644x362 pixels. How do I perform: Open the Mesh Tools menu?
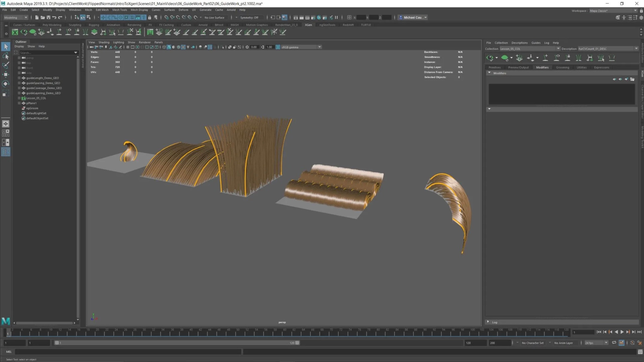120,10
